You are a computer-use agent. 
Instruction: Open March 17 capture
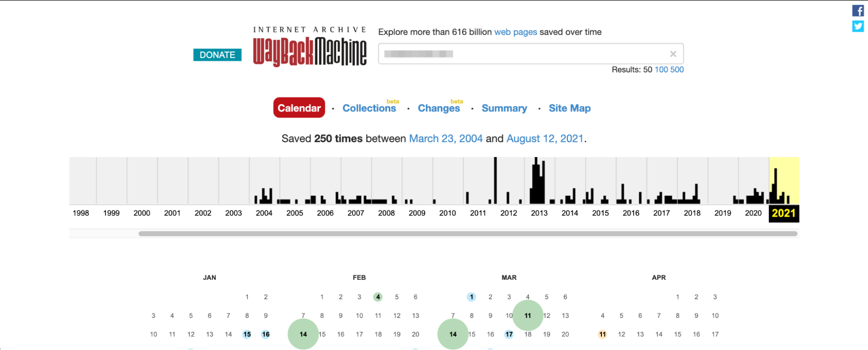pyautogui.click(x=509, y=334)
